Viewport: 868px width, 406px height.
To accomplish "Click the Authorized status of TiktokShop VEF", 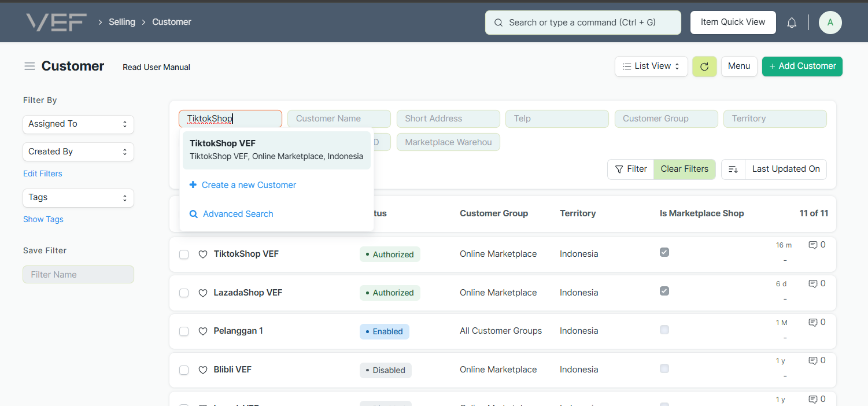I will click(x=390, y=254).
